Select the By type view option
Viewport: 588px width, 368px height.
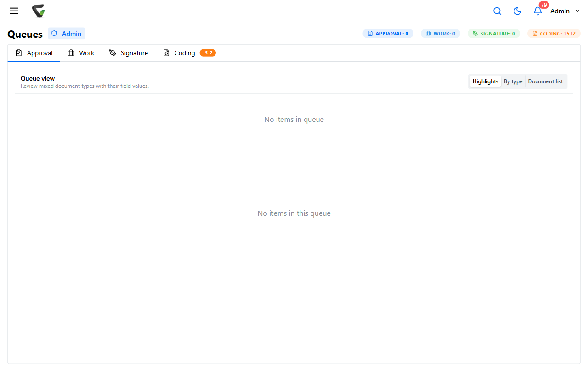(x=513, y=81)
